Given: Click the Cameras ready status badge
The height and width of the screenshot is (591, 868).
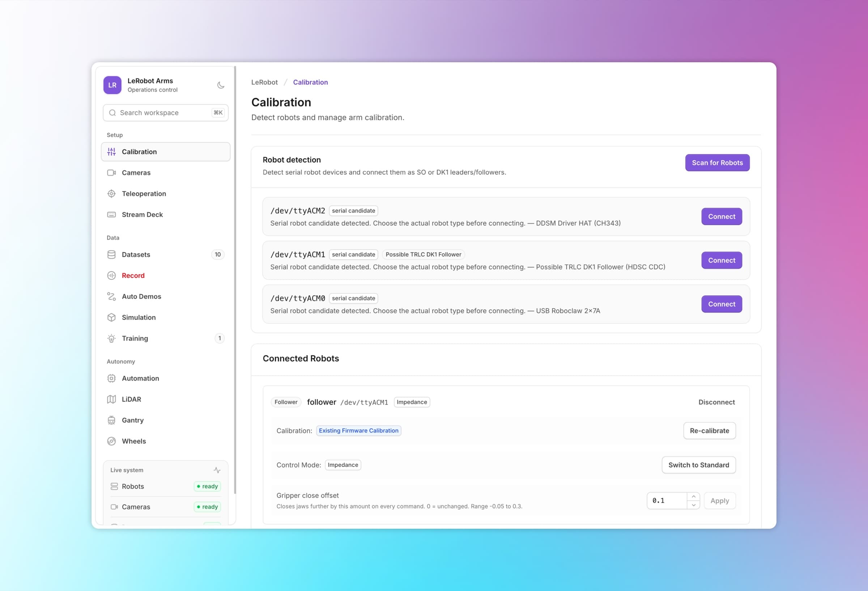Looking at the screenshot, I should (x=207, y=507).
